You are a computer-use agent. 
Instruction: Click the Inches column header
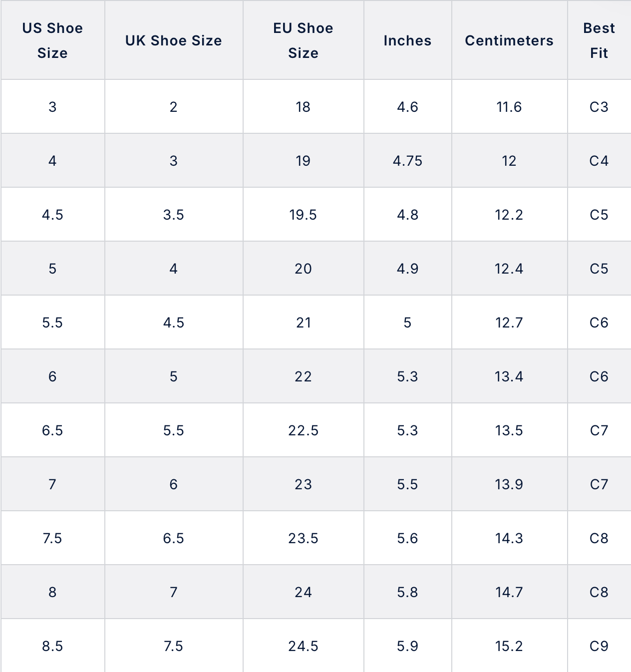click(x=408, y=40)
